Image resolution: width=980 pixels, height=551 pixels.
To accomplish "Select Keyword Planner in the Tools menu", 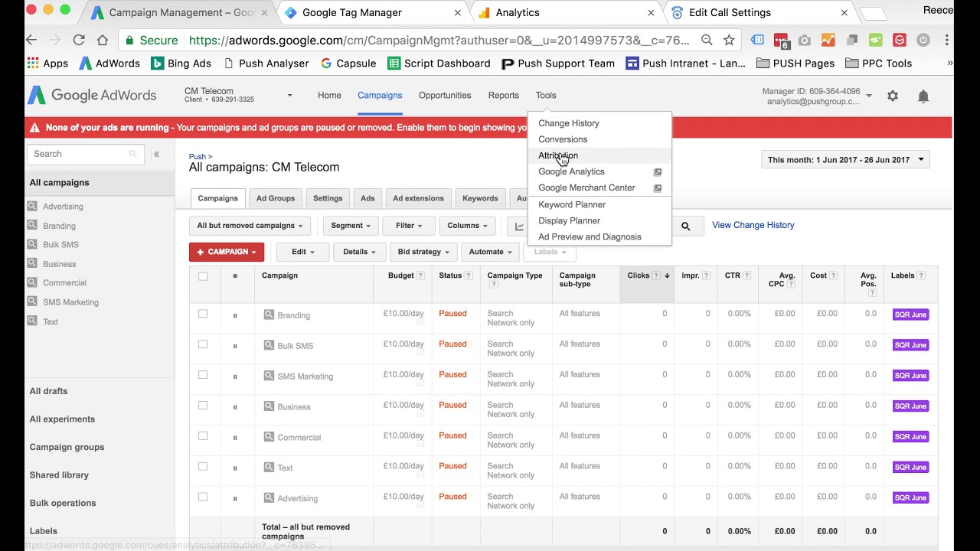I will (x=599, y=204).
